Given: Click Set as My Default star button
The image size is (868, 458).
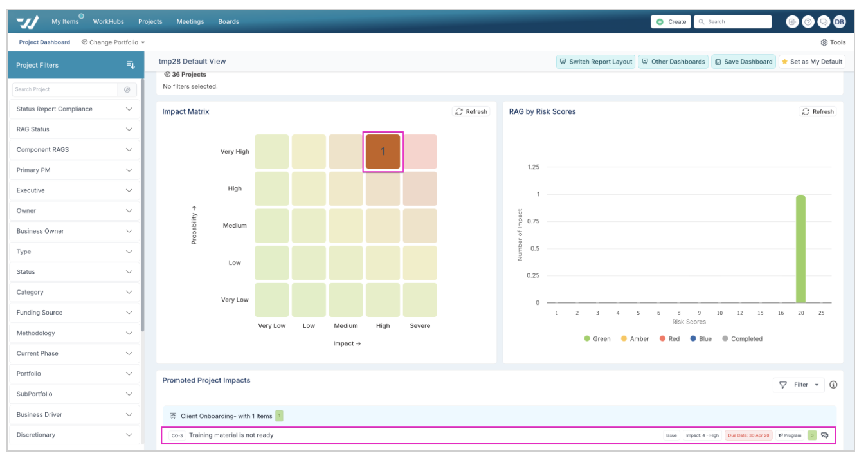Looking at the screenshot, I should click(812, 62).
